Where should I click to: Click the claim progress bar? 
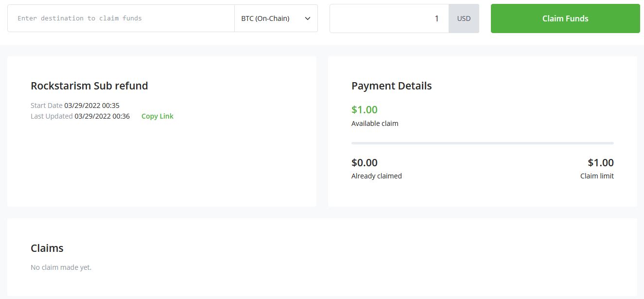click(x=482, y=143)
